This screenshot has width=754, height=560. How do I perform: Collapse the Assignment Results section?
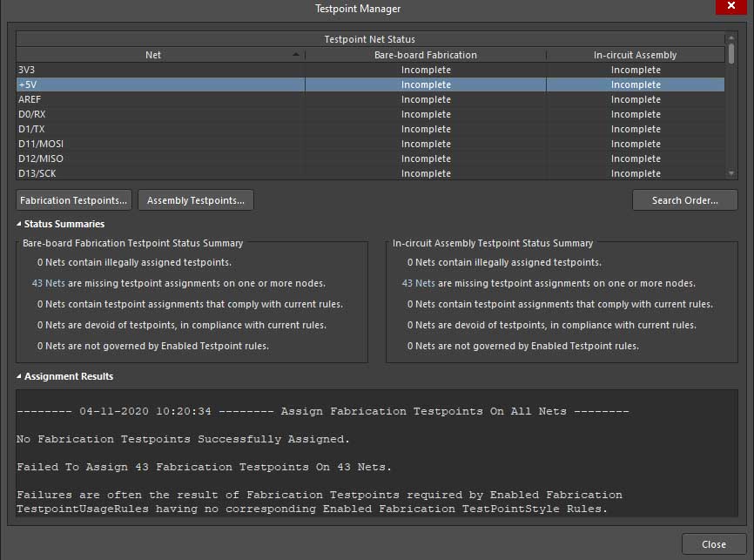[x=20, y=377]
